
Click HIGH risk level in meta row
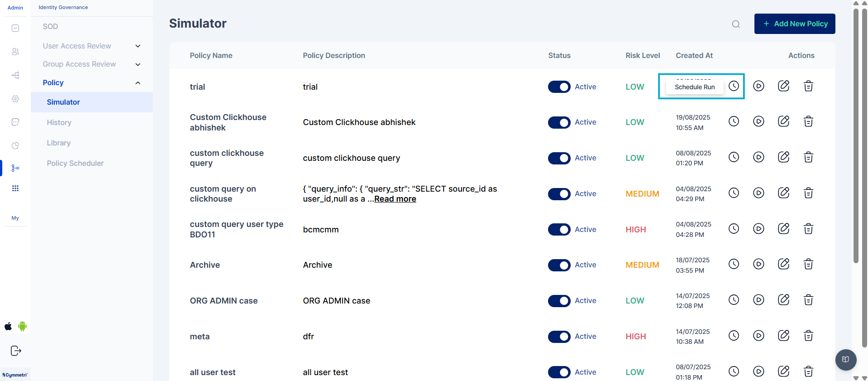pyautogui.click(x=636, y=337)
